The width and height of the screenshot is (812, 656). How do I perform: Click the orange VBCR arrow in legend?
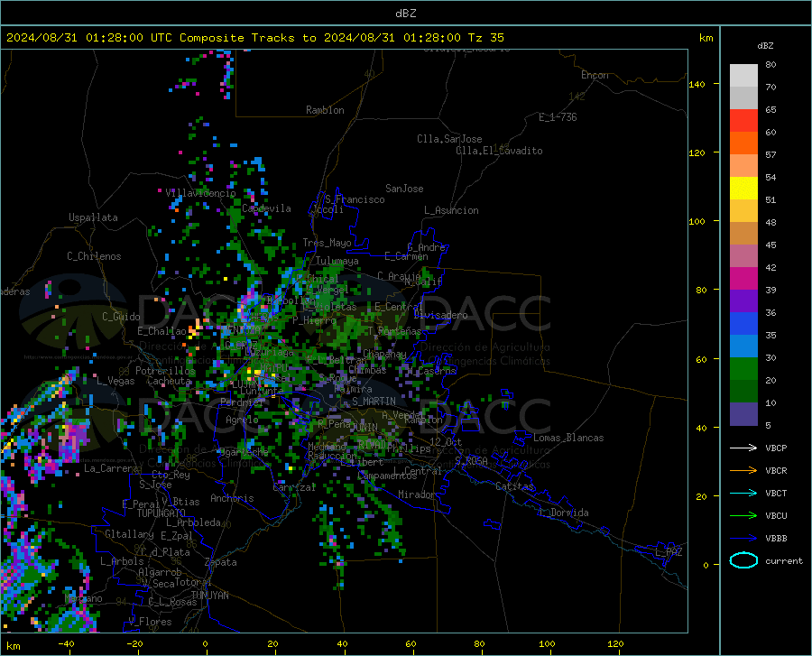[743, 471]
